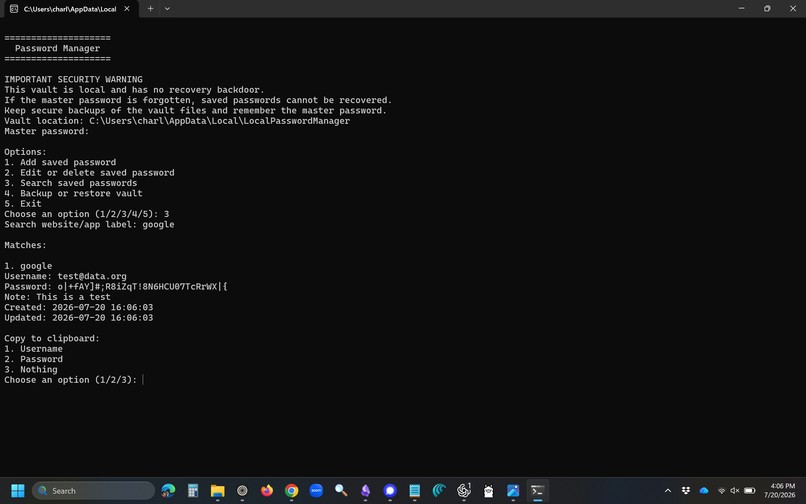Click the white llama-shaped taskbar icon
806x504 pixels.
tap(488, 491)
